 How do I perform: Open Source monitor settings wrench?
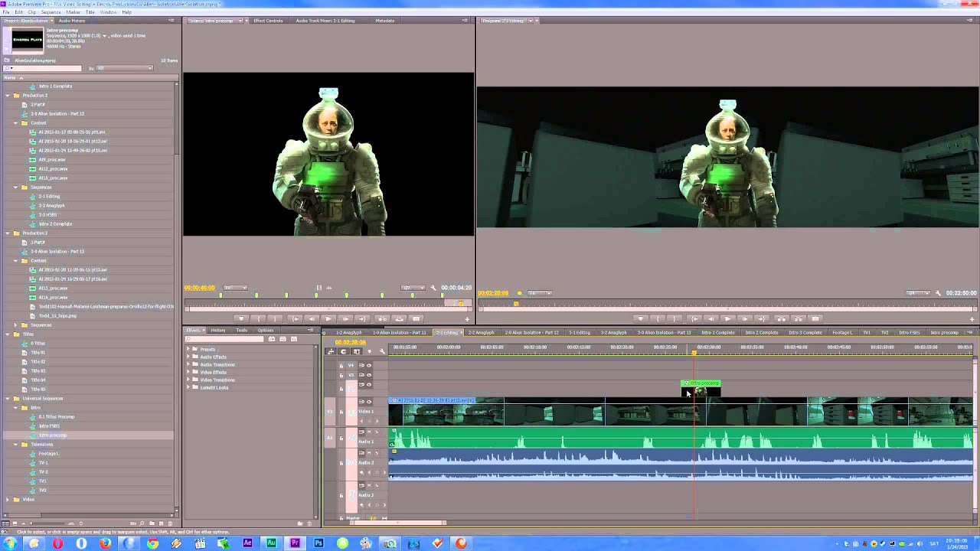433,288
